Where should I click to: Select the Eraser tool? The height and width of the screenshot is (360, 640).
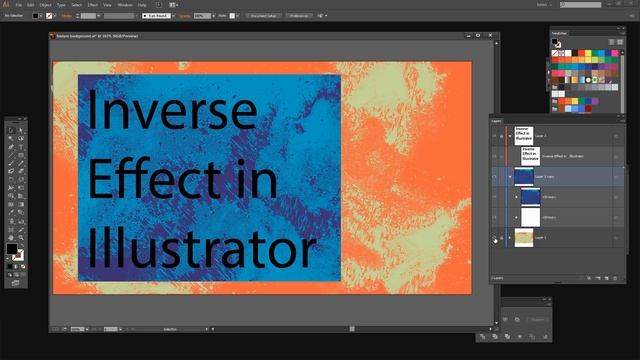[21, 171]
